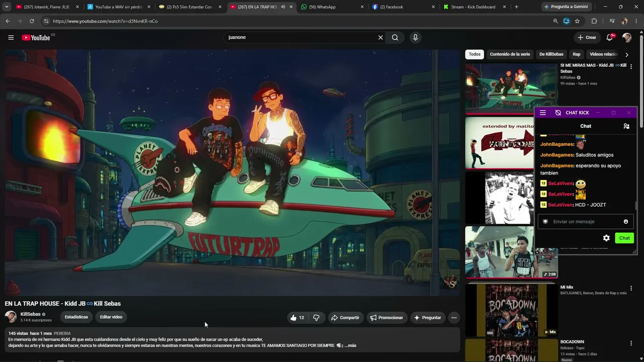644x362 pixels.
Task: Clear the 'juanone' search text
Action: [380, 37]
